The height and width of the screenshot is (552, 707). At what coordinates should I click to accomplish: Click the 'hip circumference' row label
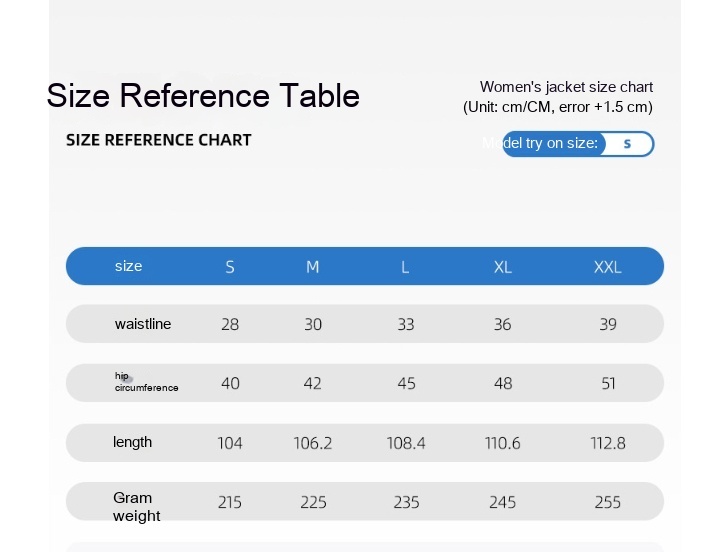[x=146, y=382]
